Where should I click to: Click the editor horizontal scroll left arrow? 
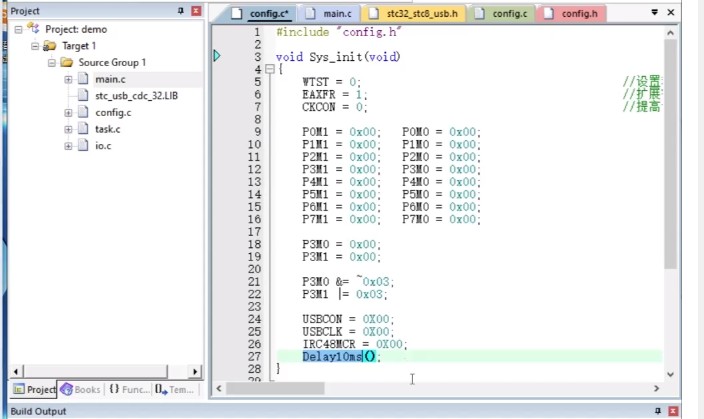219,388
